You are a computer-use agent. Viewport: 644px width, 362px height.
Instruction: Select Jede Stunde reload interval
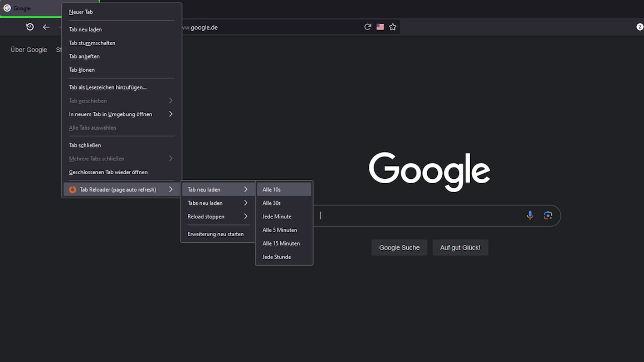tap(284, 257)
